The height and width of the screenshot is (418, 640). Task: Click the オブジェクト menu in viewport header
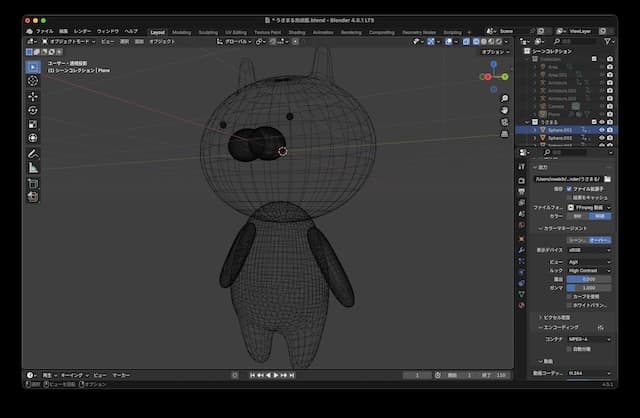tap(162, 41)
